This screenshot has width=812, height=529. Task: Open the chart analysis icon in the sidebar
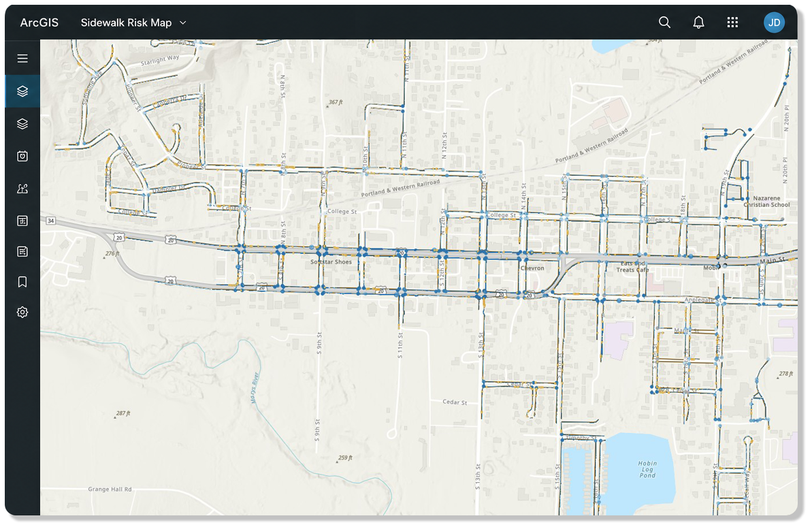pyautogui.click(x=22, y=189)
